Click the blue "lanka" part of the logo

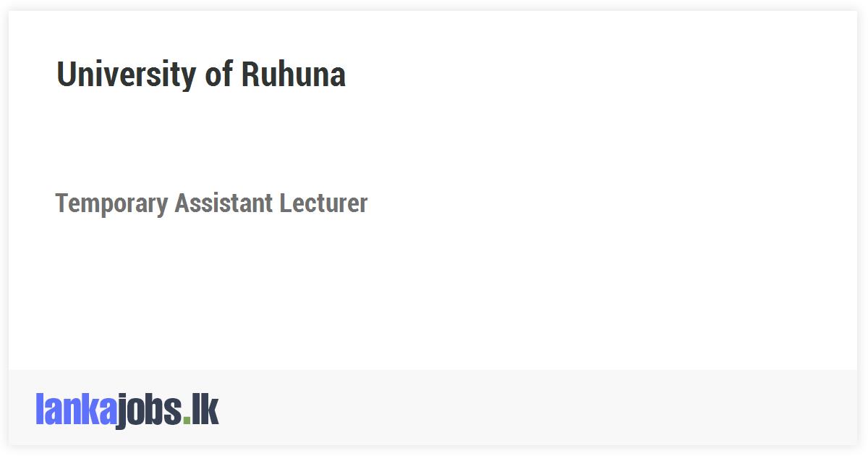pos(75,410)
